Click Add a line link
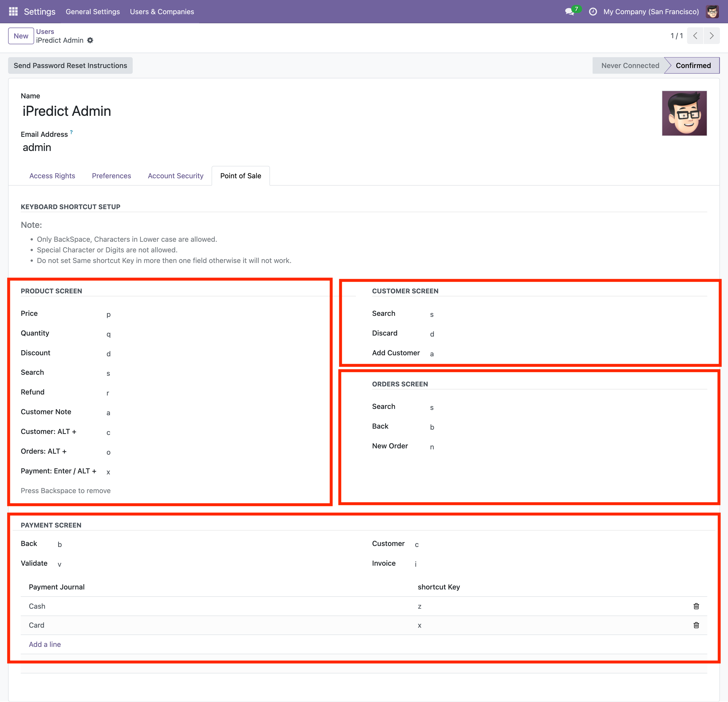728x702 pixels. 45,644
